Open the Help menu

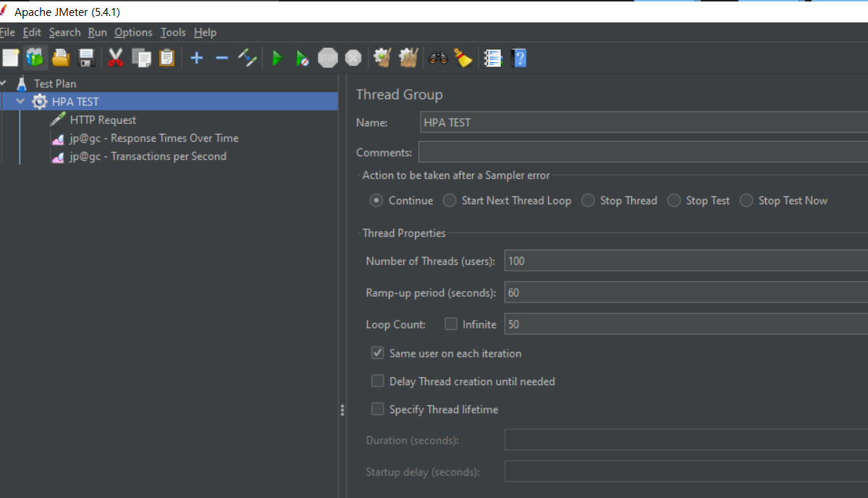coord(205,33)
